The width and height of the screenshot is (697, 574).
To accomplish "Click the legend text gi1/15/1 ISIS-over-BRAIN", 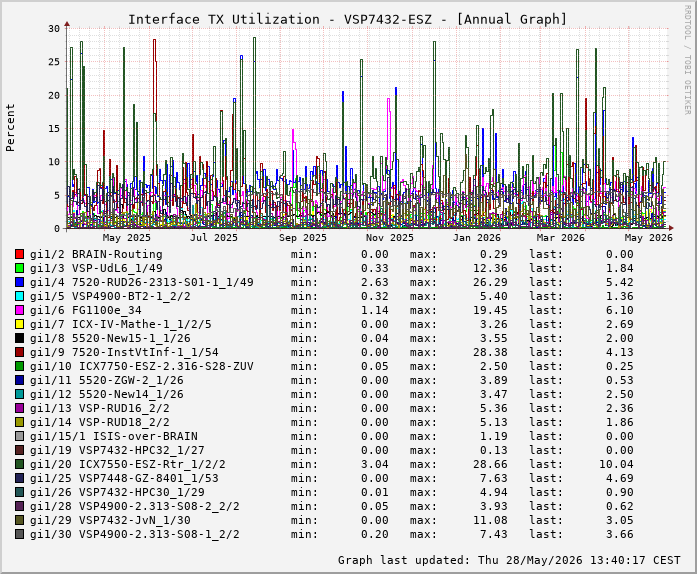I will [x=113, y=436].
